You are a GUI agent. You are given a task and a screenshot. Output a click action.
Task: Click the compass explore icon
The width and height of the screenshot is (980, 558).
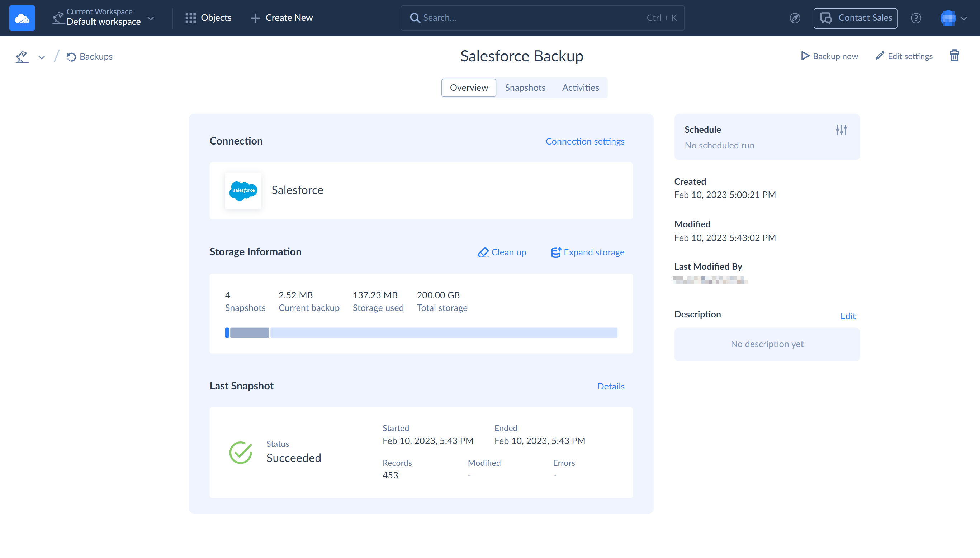tap(795, 18)
